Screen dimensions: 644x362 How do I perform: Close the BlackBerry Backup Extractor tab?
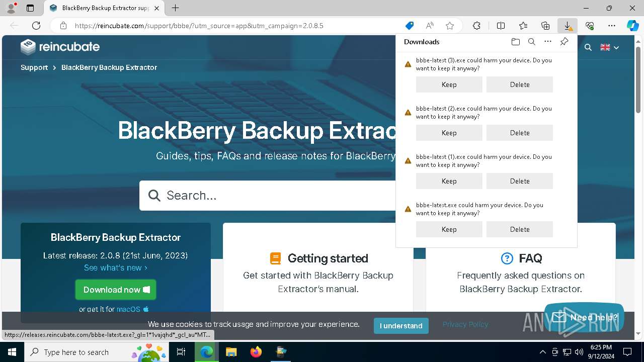(x=156, y=8)
